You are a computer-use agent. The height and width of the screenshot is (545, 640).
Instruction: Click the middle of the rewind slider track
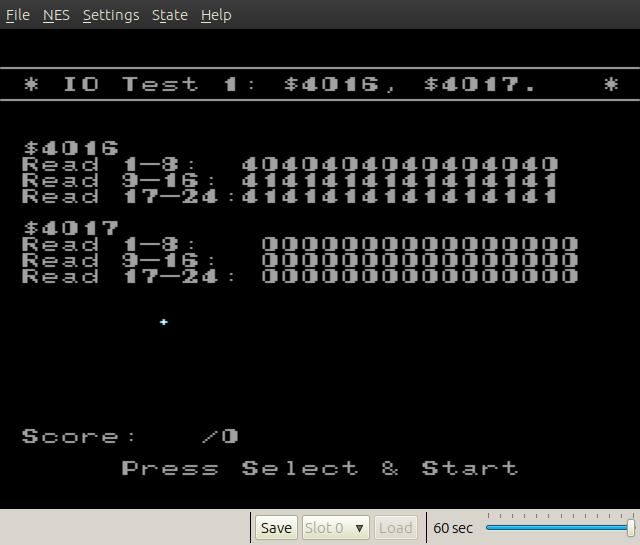coord(558,527)
